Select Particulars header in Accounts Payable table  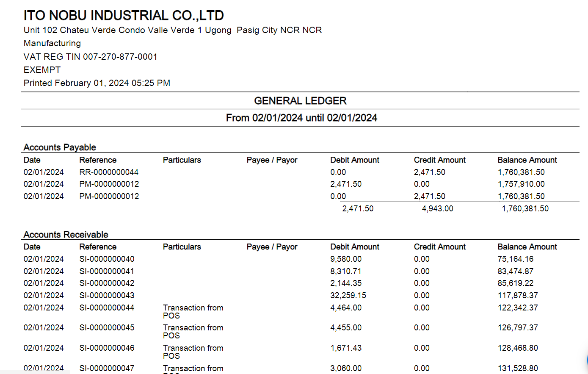182,160
